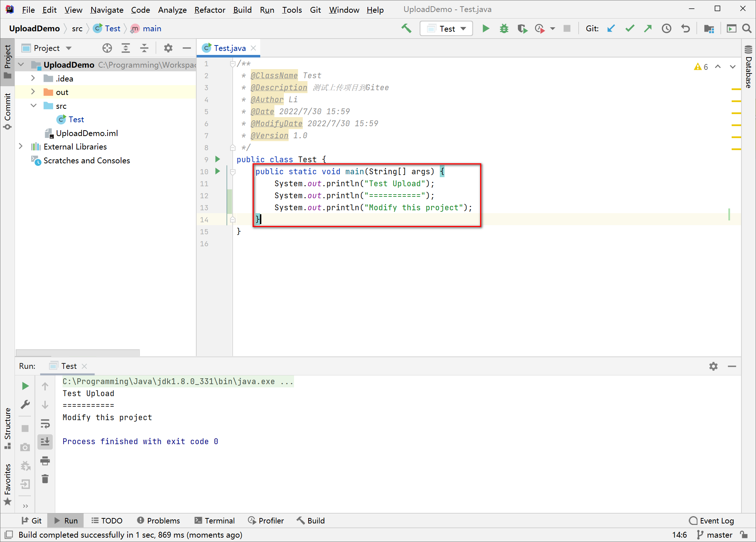Click Git Push arrow icon
Screen dimensions: 756x542
[648, 28]
